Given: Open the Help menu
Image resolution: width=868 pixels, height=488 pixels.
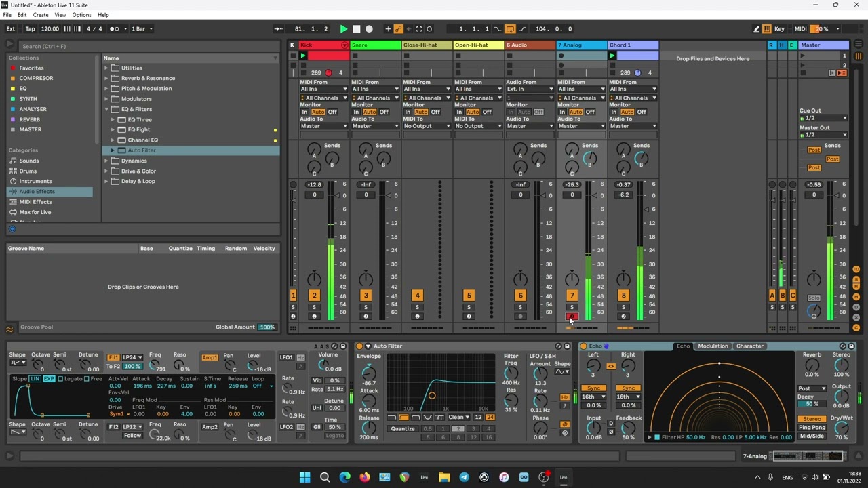Looking at the screenshot, I should click(103, 15).
